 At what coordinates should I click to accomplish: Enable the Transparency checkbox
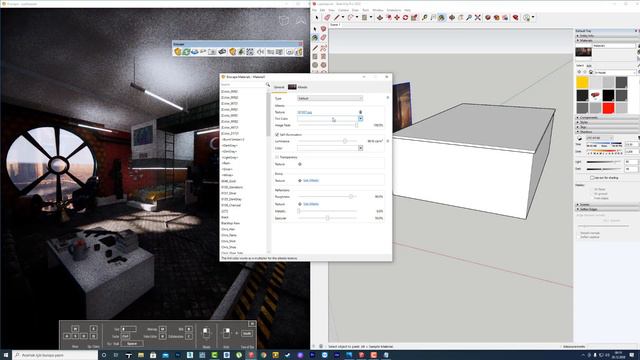point(277,157)
